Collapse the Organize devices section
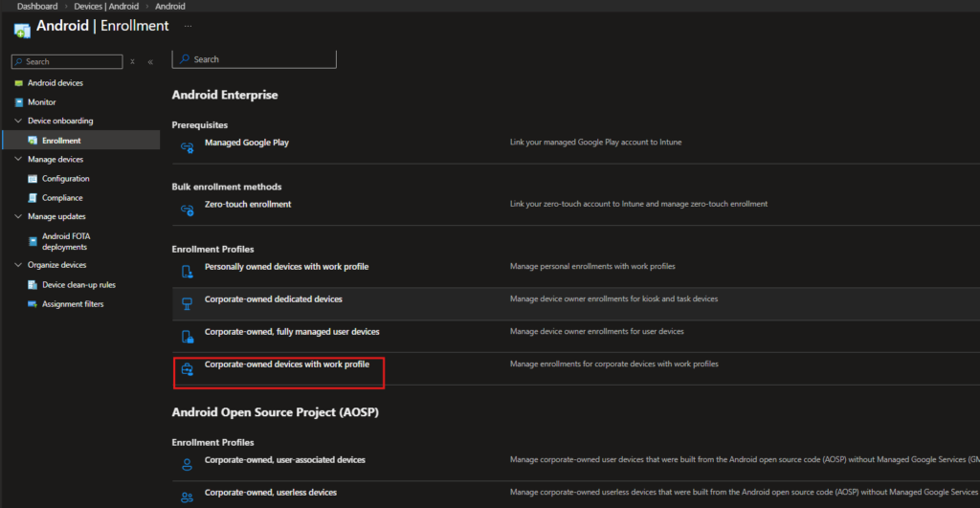This screenshot has height=508, width=980. (x=18, y=265)
